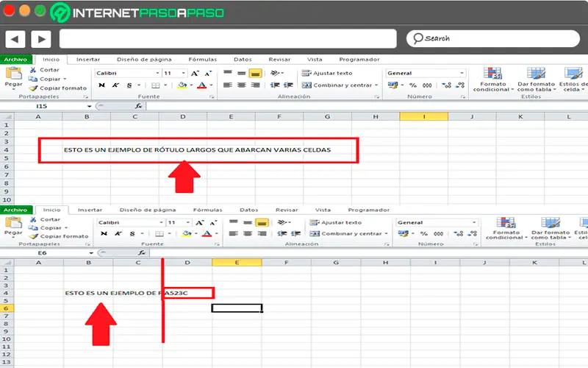Expand the Copiar dropdown arrow in the upper ribbon
Screen dimensions: 588x368
(65, 79)
